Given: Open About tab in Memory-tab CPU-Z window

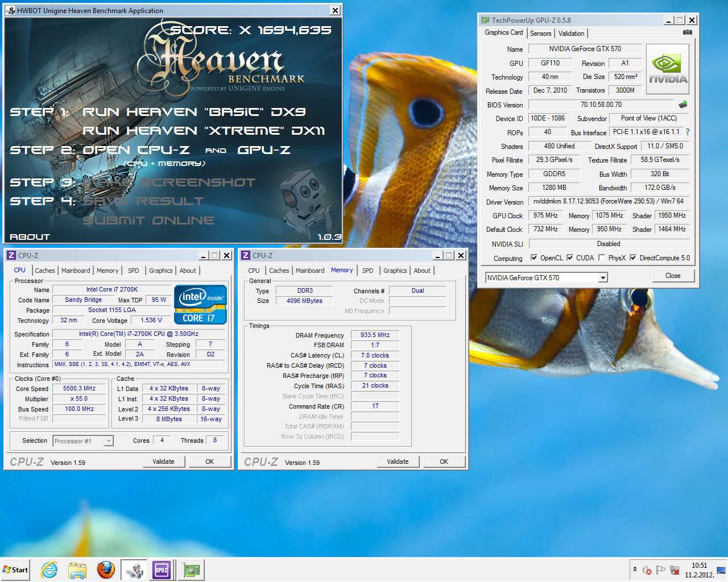Looking at the screenshot, I should pos(422,271).
